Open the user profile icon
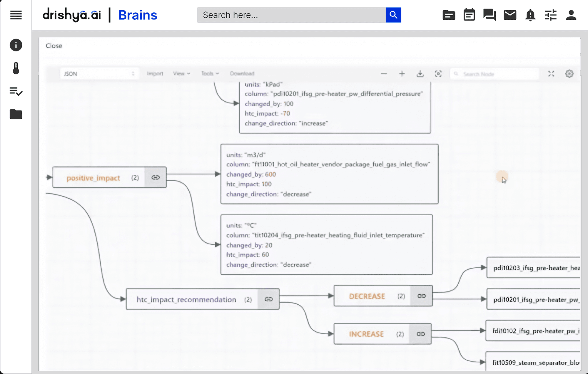This screenshot has height=374, width=588. point(571,15)
